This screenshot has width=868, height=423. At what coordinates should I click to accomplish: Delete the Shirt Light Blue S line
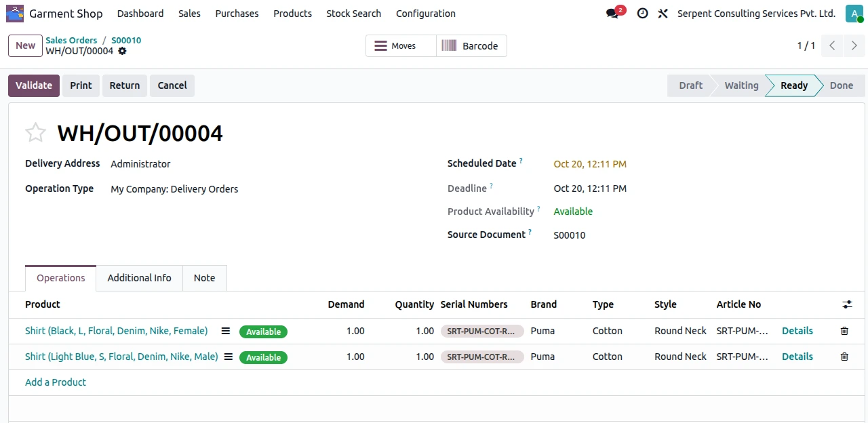pos(844,357)
